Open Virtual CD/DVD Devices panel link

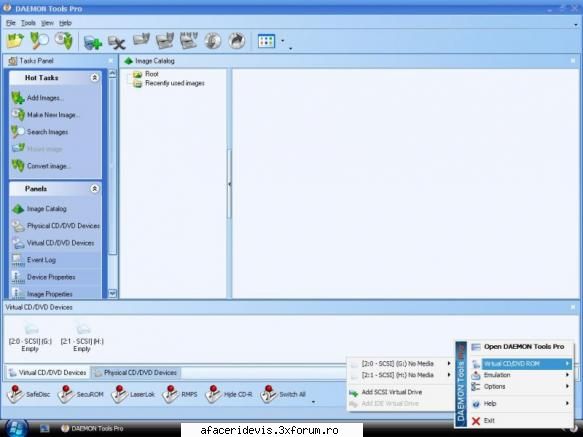click(53, 243)
